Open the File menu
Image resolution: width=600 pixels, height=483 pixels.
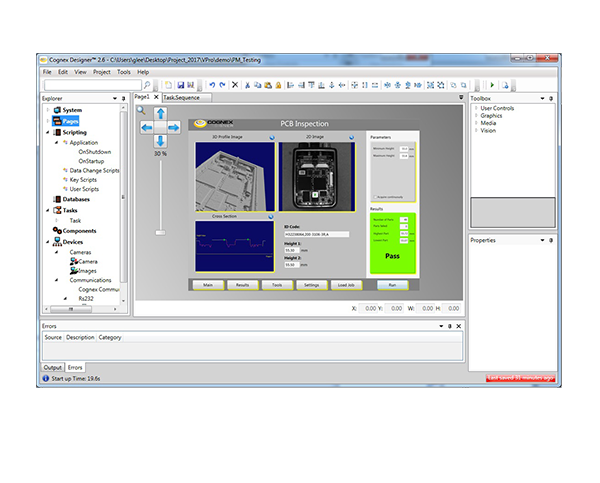pos(47,72)
